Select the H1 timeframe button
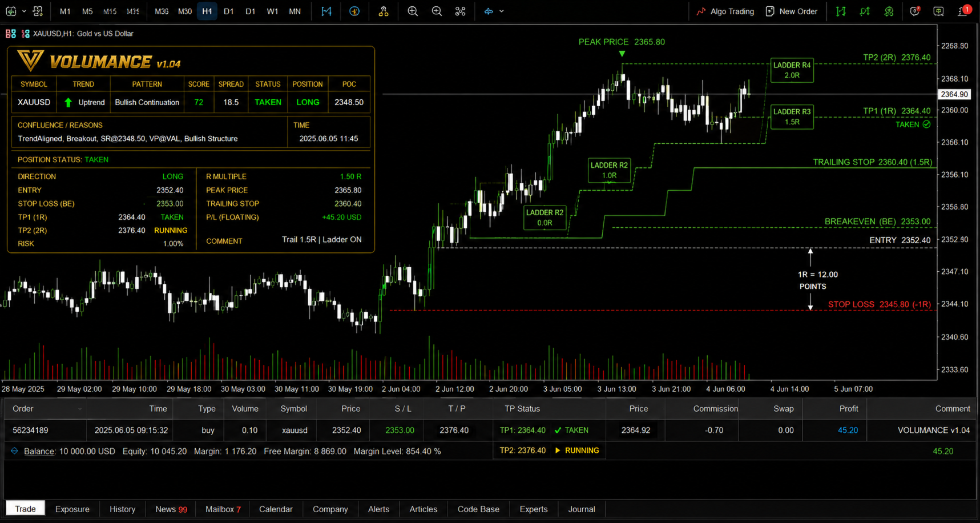 [x=207, y=11]
